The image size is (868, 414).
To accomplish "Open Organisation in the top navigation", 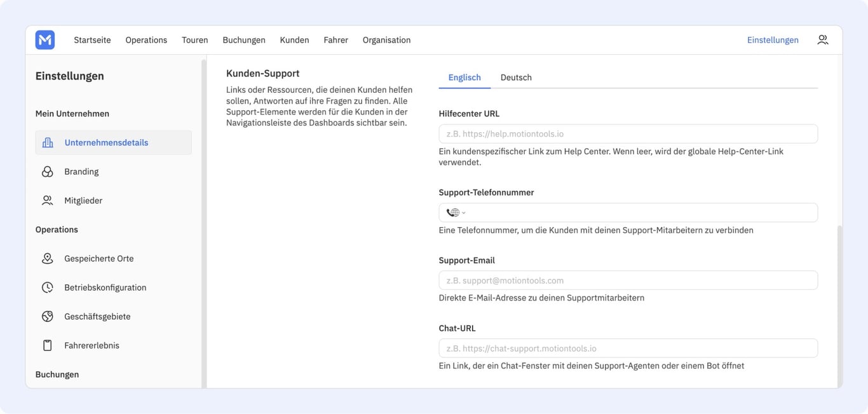I will 386,40.
